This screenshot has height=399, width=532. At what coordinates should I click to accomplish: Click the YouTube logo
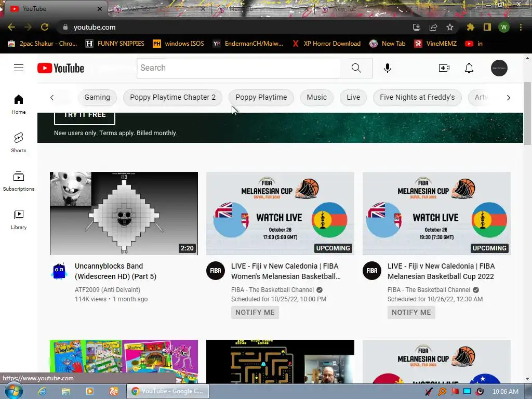[x=61, y=68]
